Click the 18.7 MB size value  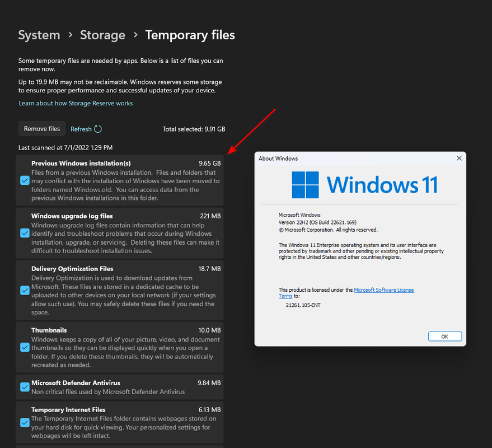(x=209, y=269)
